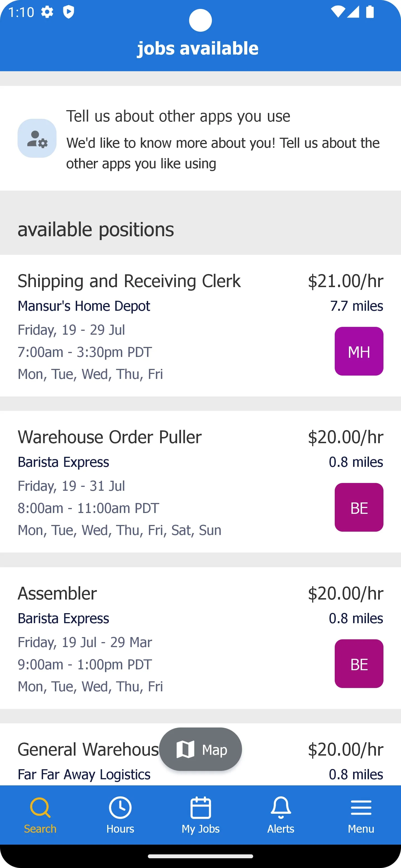Viewport: 401px width, 868px height.
Task: Tap the BE badge on Warehouse Order Puller
Action: pos(359,507)
